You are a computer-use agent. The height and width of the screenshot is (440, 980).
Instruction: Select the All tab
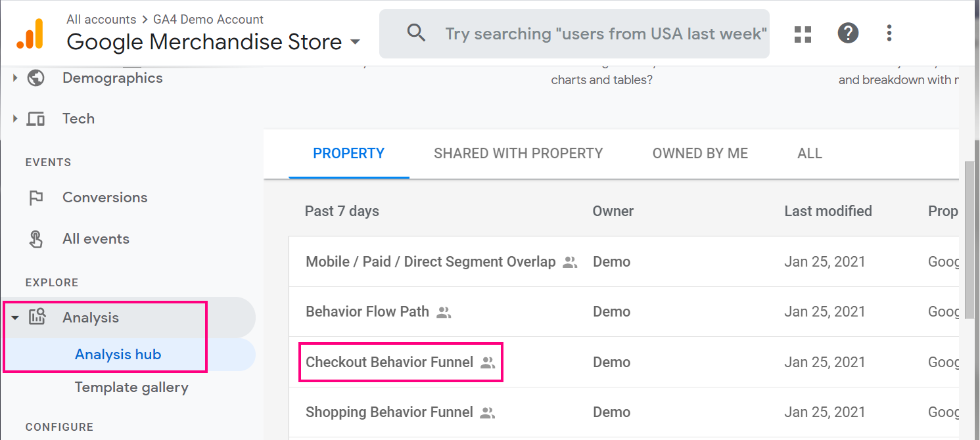tap(809, 154)
